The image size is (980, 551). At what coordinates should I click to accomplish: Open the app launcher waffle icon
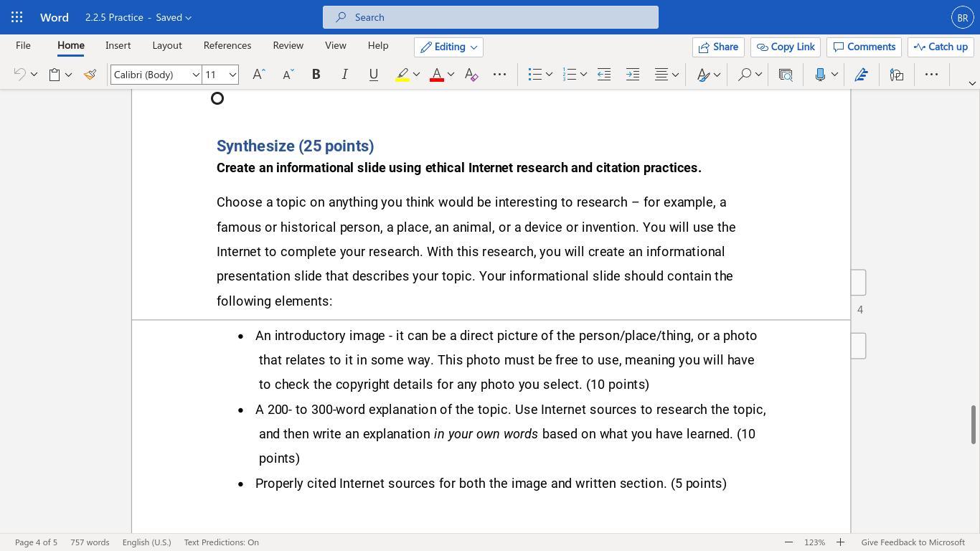click(17, 17)
